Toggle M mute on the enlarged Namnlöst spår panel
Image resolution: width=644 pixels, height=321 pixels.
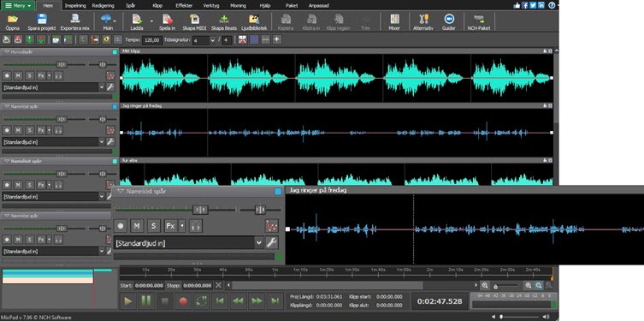coord(137,226)
